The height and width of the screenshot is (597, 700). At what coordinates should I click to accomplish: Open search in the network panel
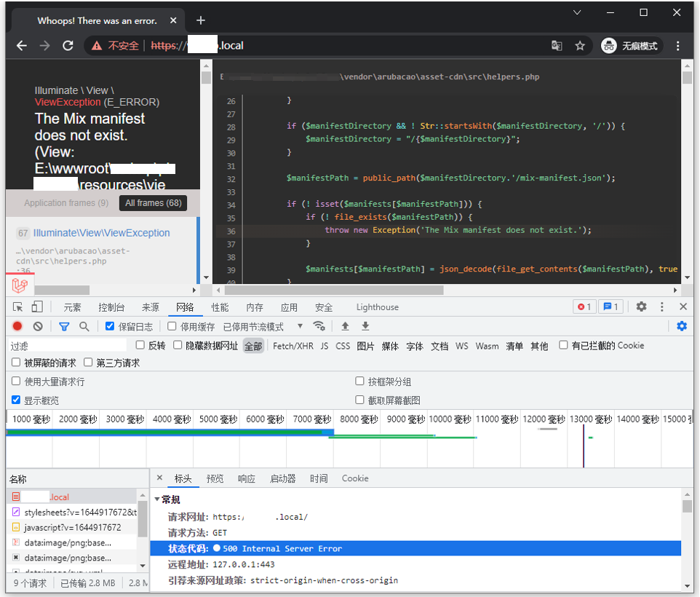tap(84, 327)
